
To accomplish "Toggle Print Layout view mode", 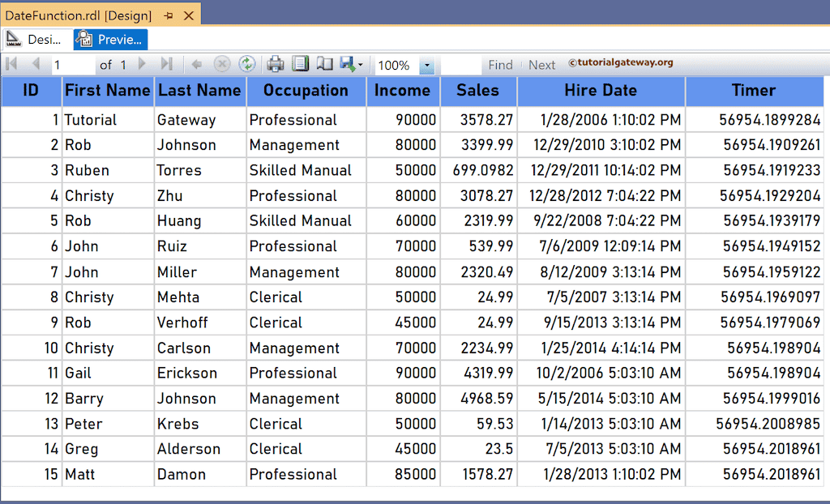I will (x=302, y=65).
